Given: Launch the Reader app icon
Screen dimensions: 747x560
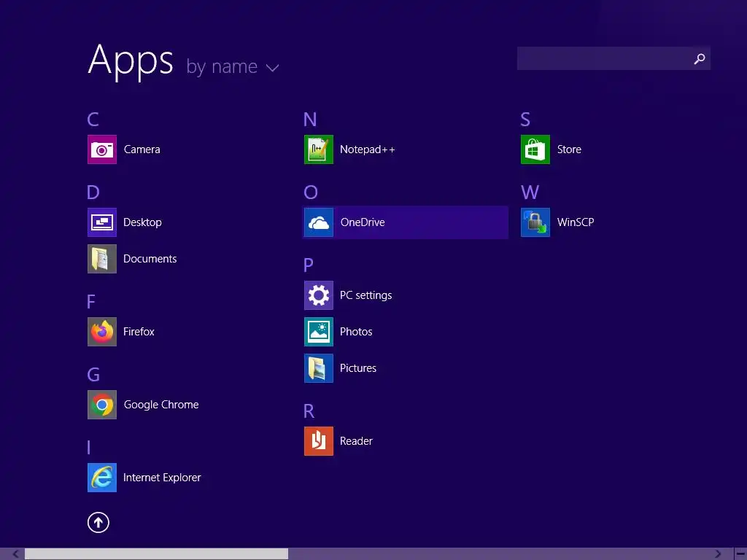Looking at the screenshot, I should pyautogui.click(x=319, y=441).
